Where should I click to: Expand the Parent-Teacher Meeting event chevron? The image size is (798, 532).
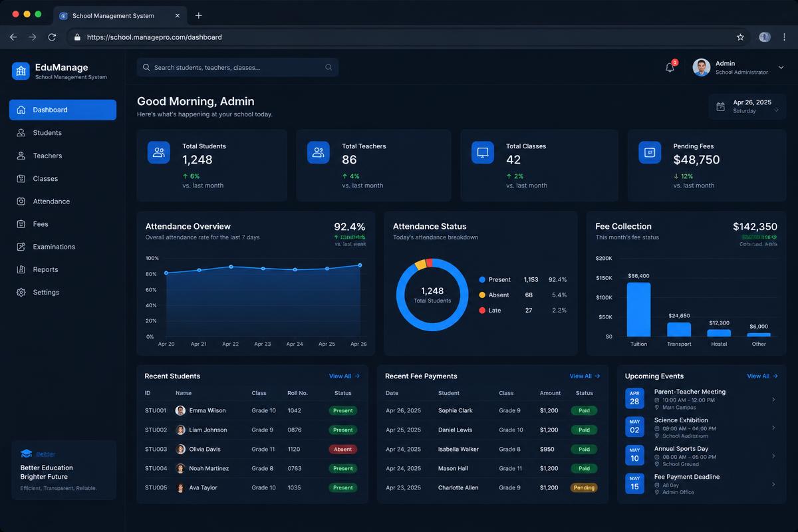(773, 400)
